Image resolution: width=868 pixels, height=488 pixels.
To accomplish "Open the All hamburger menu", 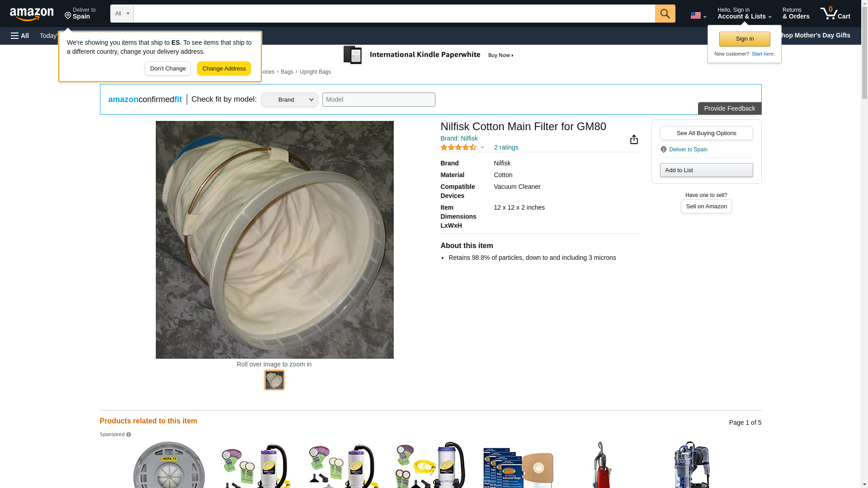I will point(20,36).
